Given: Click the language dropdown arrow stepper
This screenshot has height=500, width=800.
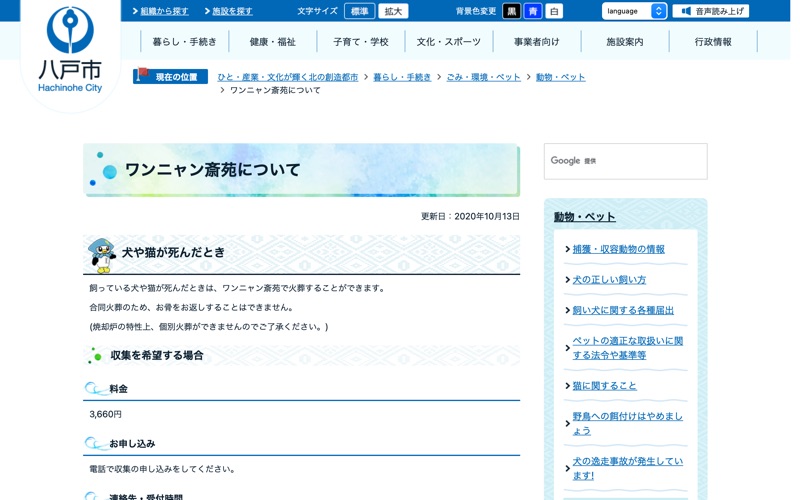Looking at the screenshot, I should [x=659, y=11].
